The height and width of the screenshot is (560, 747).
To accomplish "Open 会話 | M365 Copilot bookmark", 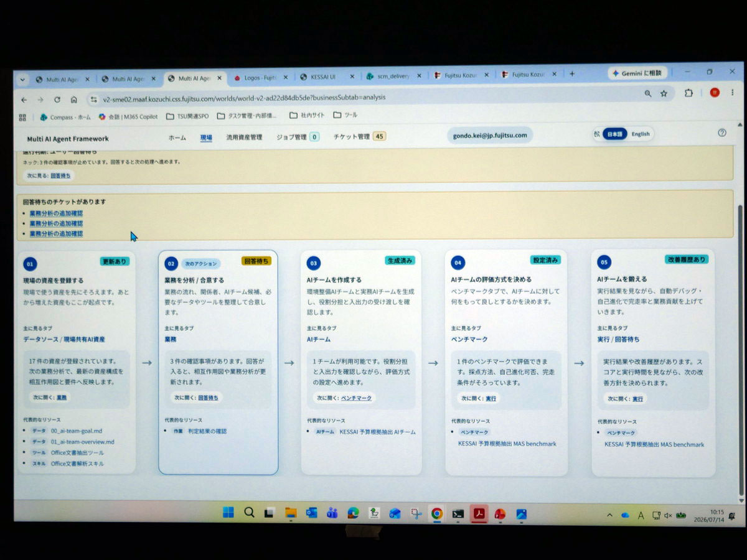I will click(x=128, y=116).
